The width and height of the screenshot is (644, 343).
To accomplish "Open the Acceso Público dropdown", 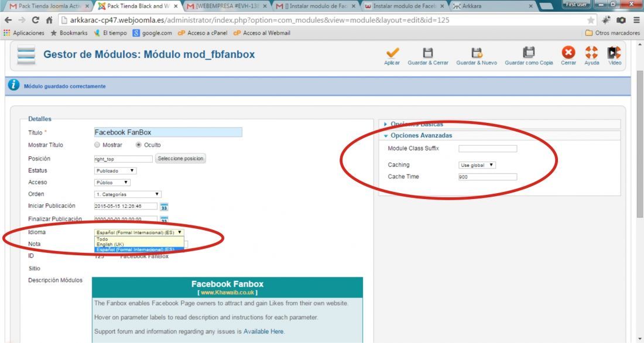I will [112, 183].
